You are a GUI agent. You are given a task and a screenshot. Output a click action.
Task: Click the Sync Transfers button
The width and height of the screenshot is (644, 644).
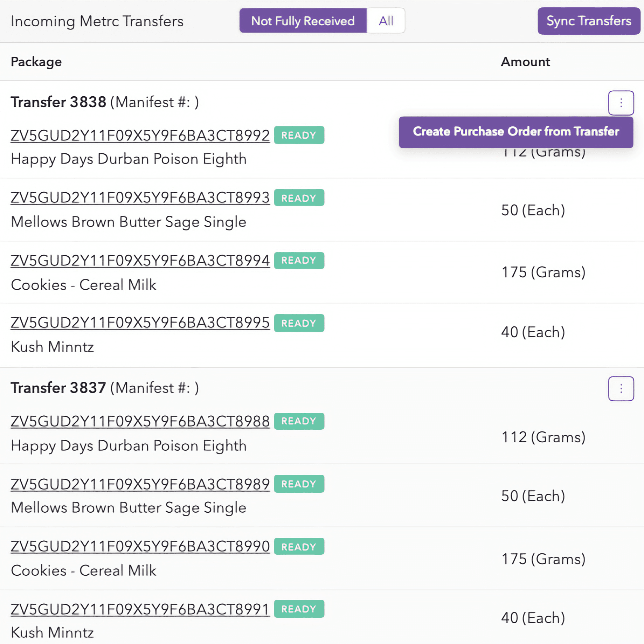588,21
